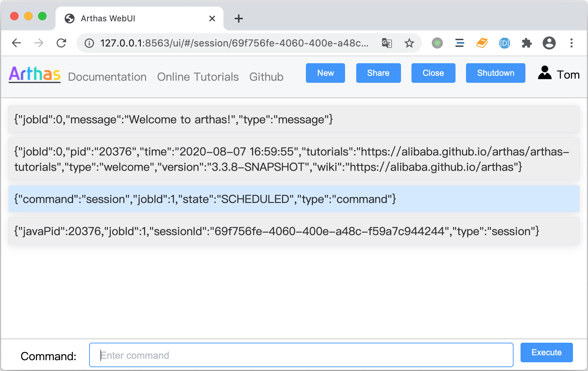
Task: View site information icon in address bar
Action: click(x=89, y=43)
